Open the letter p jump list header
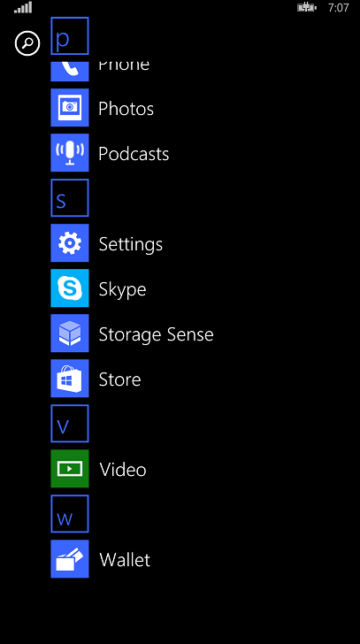360x644 pixels. [70, 35]
